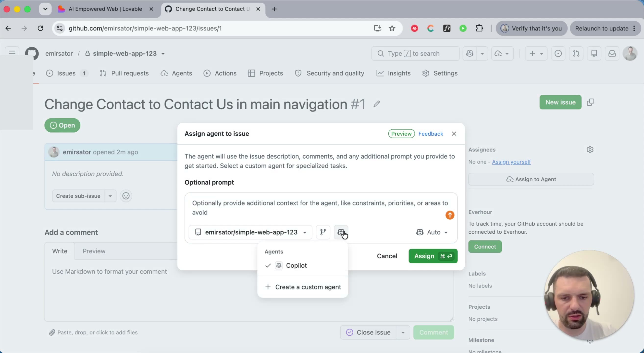Open the emirsator/simple-web-app-123 repository selector
Image resolution: width=644 pixels, height=353 pixels.
[x=250, y=232]
